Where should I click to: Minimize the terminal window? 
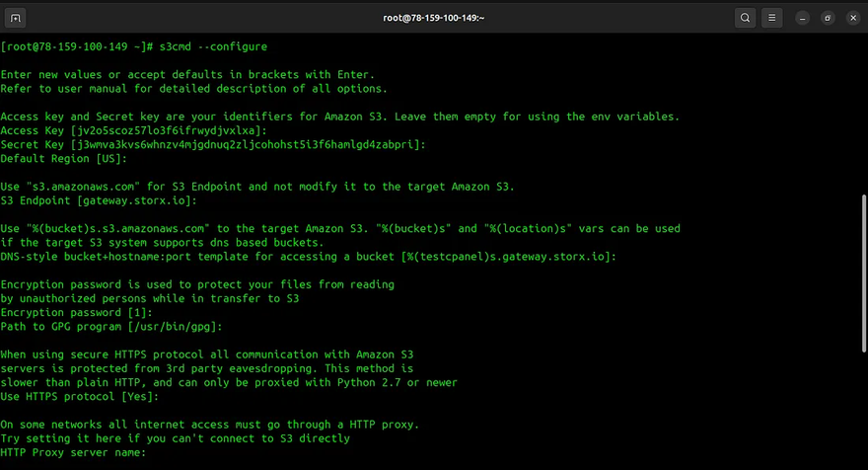coord(805,18)
